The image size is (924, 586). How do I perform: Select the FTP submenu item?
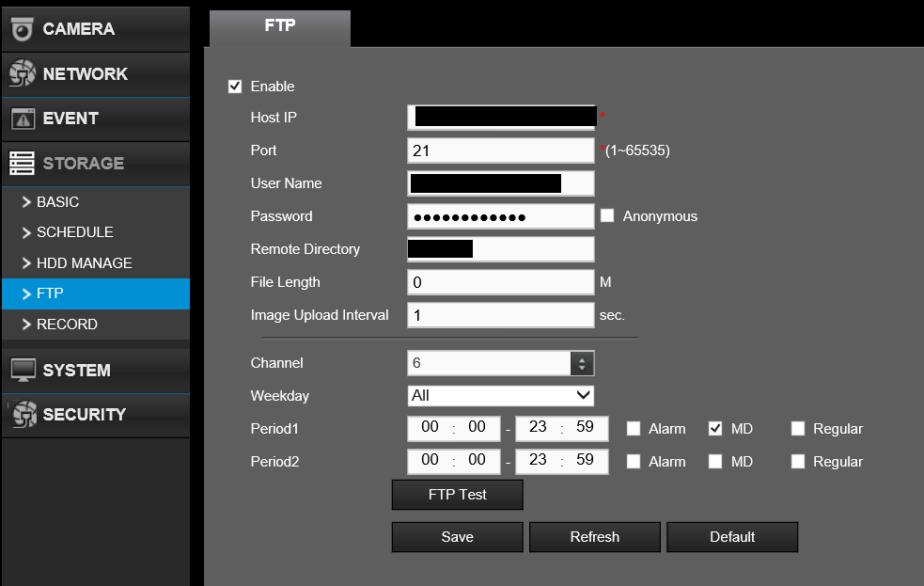pyautogui.click(x=96, y=293)
